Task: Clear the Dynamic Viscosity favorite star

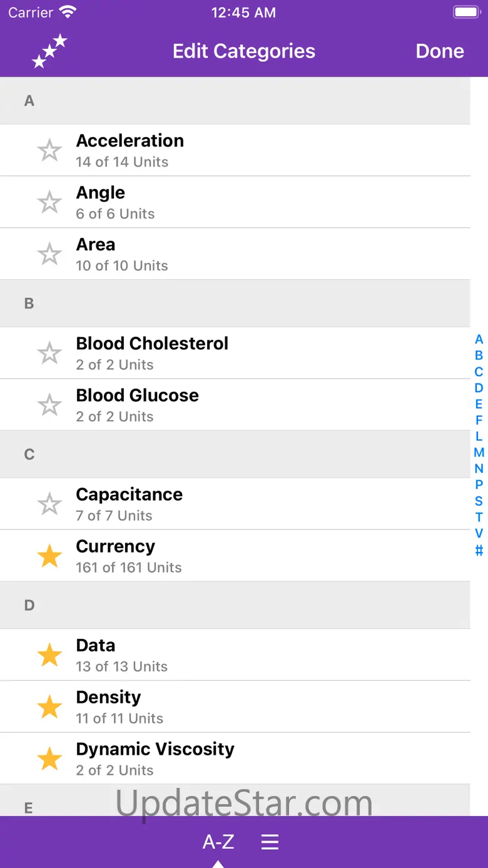Action: coord(49,759)
